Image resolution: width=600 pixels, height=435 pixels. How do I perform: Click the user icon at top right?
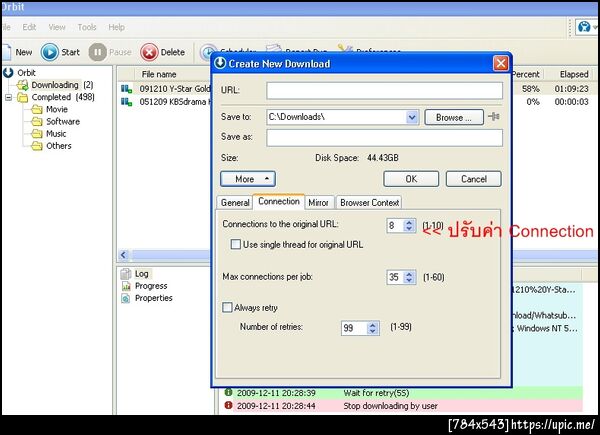tap(584, 27)
